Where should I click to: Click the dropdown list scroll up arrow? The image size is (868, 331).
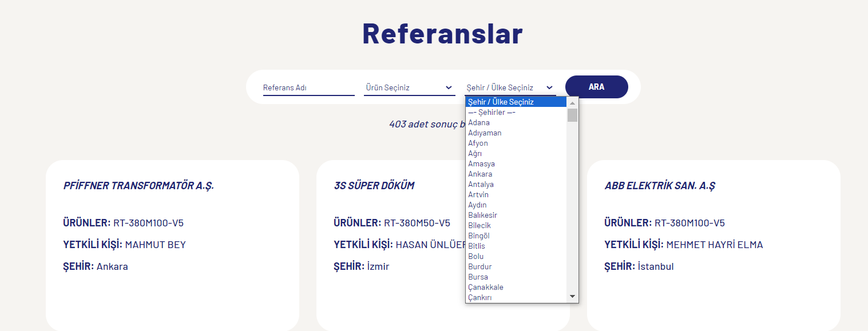[572, 103]
